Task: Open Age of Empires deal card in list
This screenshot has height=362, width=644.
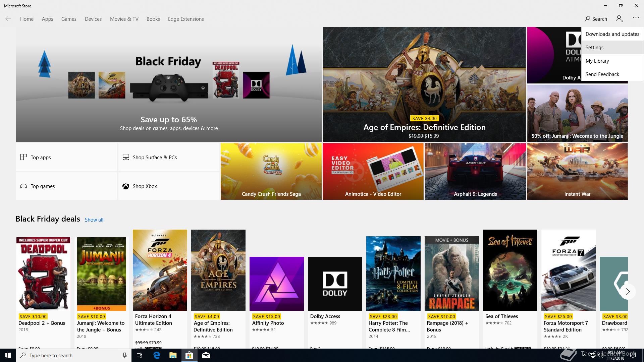Action: [218, 289]
